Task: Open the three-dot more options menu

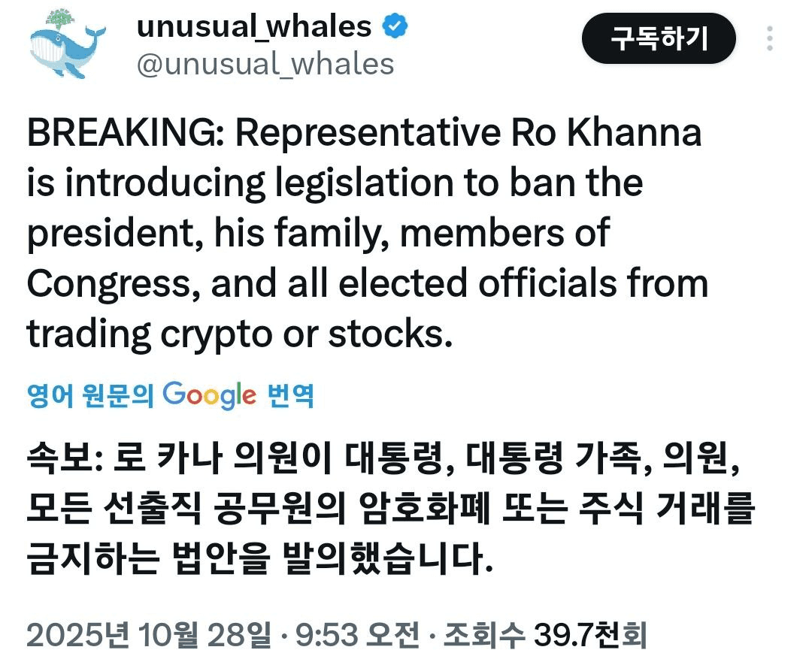Action: pos(770,38)
